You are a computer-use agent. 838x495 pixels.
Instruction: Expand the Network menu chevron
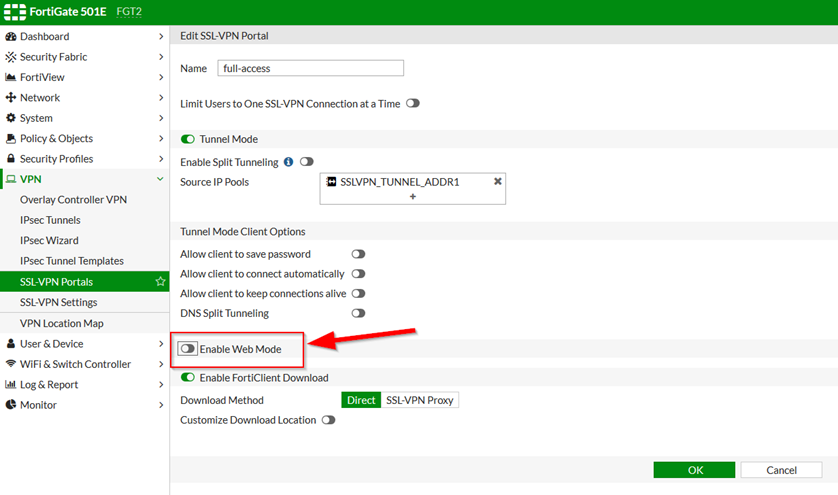(161, 98)
